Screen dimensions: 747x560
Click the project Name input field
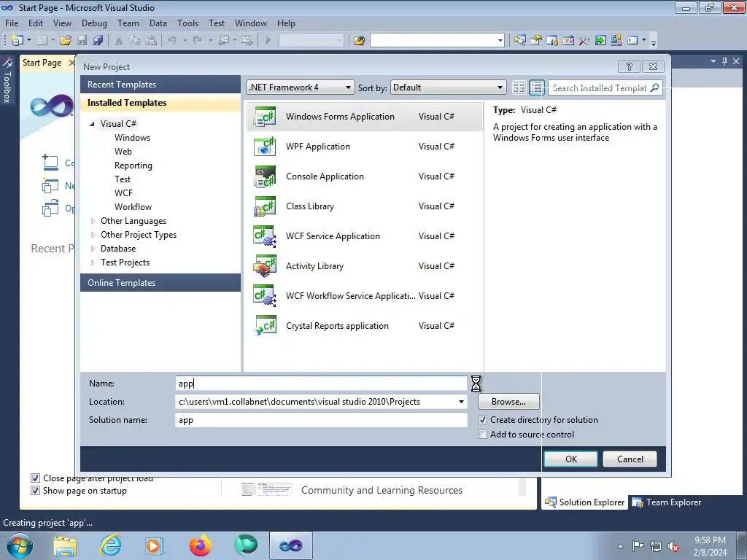(x=321, y=384)
